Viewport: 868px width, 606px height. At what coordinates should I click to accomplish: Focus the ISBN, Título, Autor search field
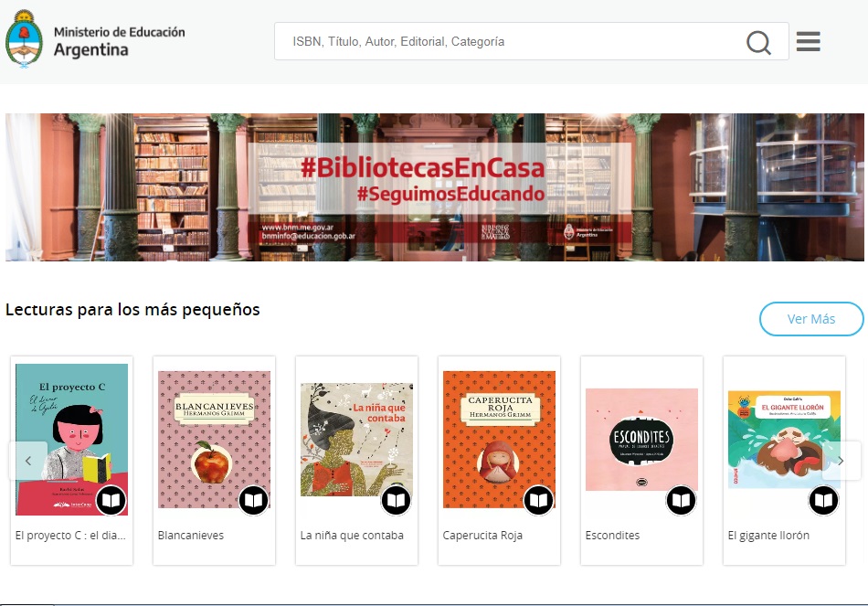512,42
